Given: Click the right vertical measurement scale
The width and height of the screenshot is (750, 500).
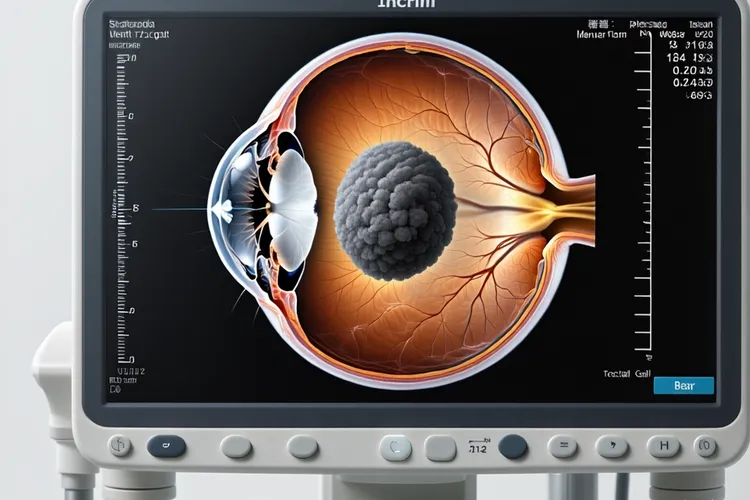Looking at the screenshot, I should coord(646,200).
